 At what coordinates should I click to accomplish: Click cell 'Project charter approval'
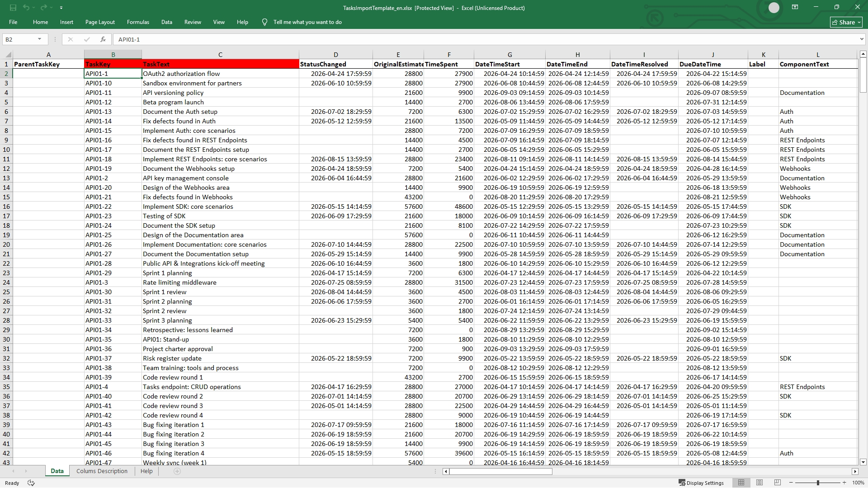(220, 349)
